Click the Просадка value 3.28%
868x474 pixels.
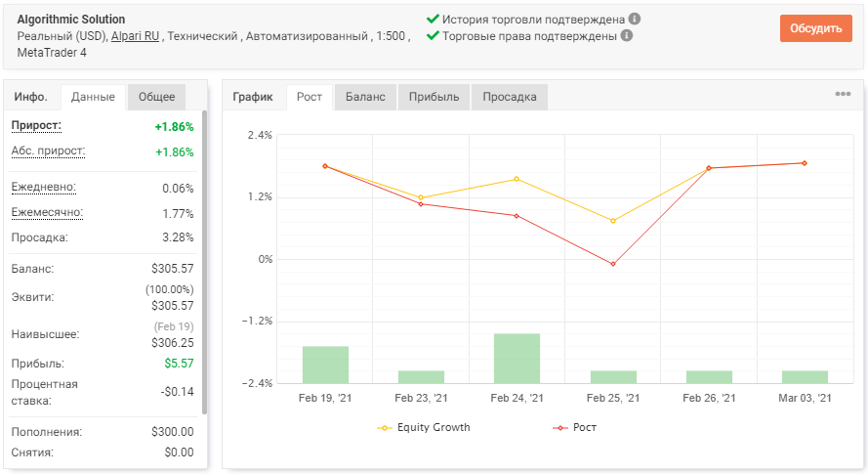pos(178,237)
